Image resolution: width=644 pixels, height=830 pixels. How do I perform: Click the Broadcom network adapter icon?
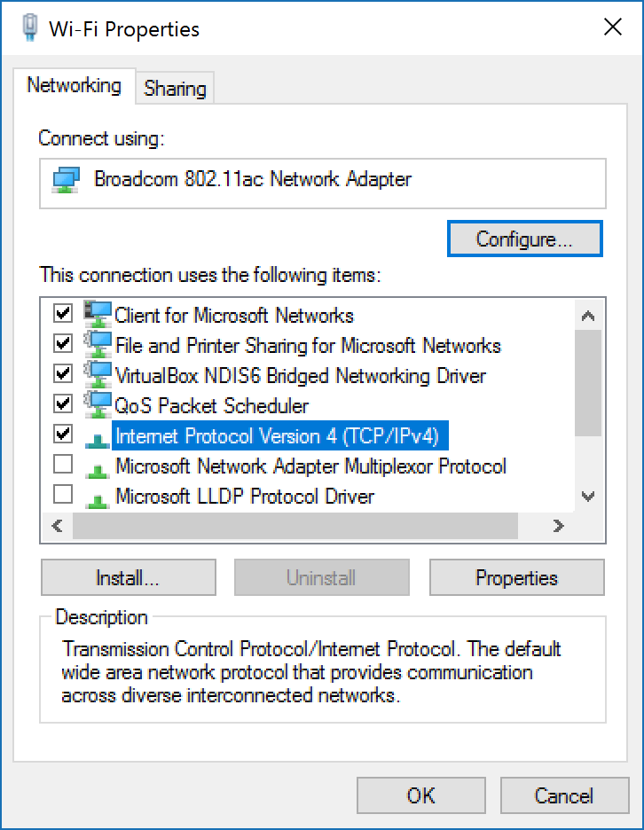tap(67, 180)
